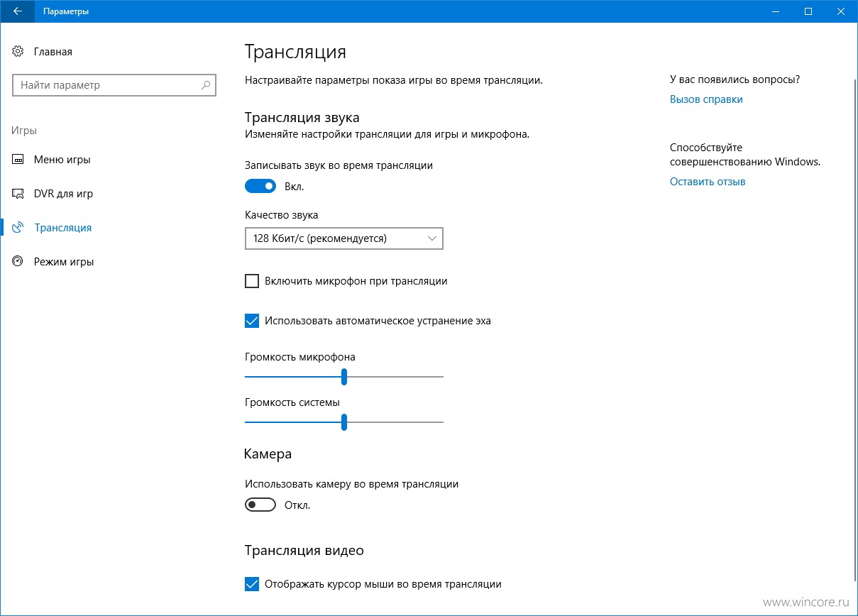Click the Трансляция звука section heading
858x616 pixels.
(x=302, y=118)
